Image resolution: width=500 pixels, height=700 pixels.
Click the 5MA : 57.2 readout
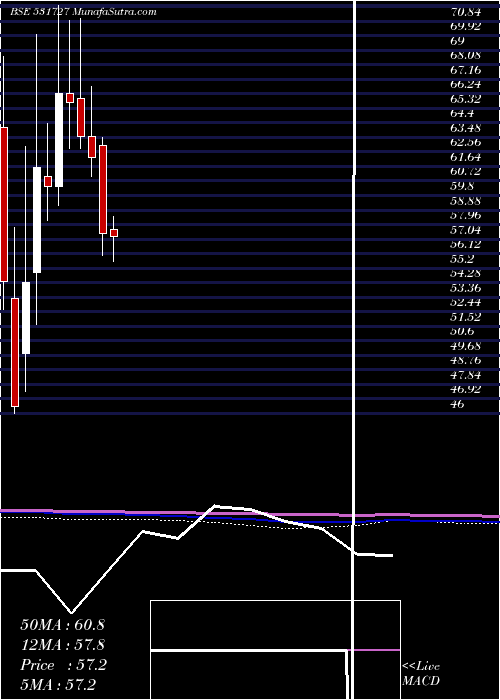tap(58, 685)
